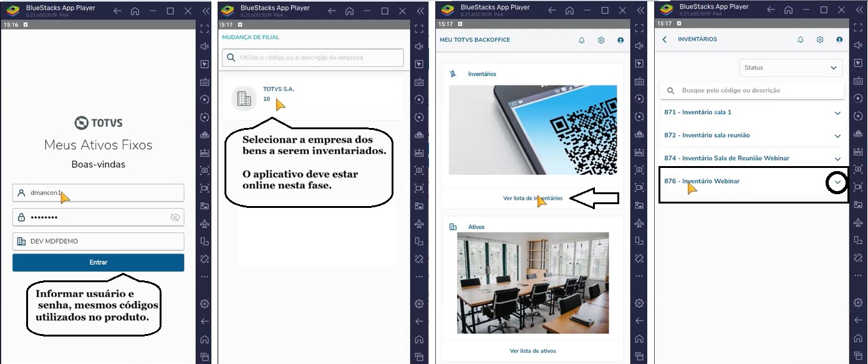Collapse sidebar arrows in login window title bar
868x364 pixels.
[205, 11]
